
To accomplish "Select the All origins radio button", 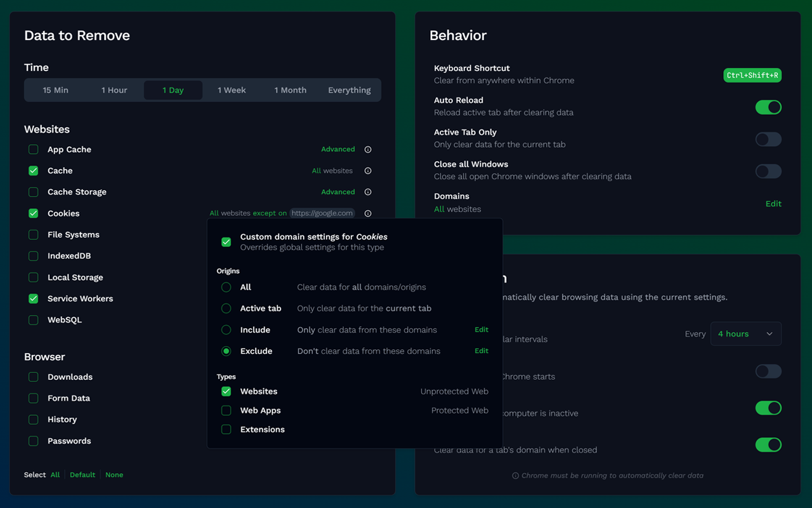I will tap(226, 287).
